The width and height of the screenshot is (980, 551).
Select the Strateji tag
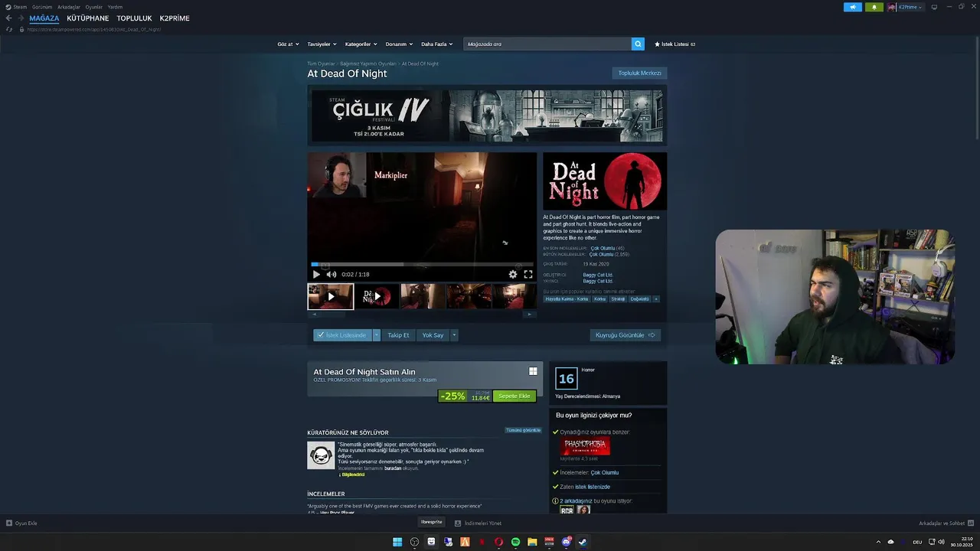tap(618, 299)
